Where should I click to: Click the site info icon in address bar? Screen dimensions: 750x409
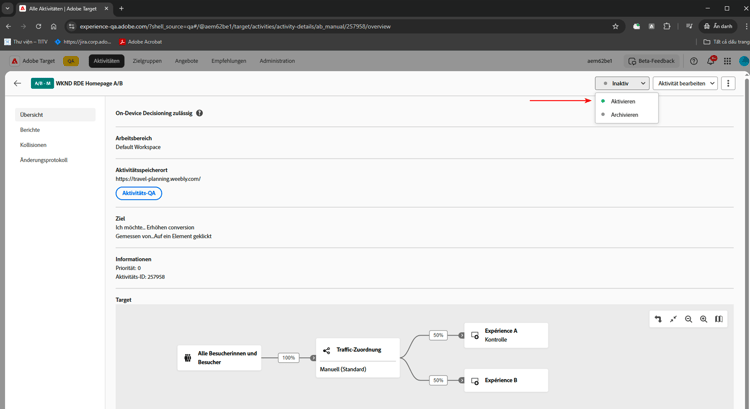tap(72, 26)
